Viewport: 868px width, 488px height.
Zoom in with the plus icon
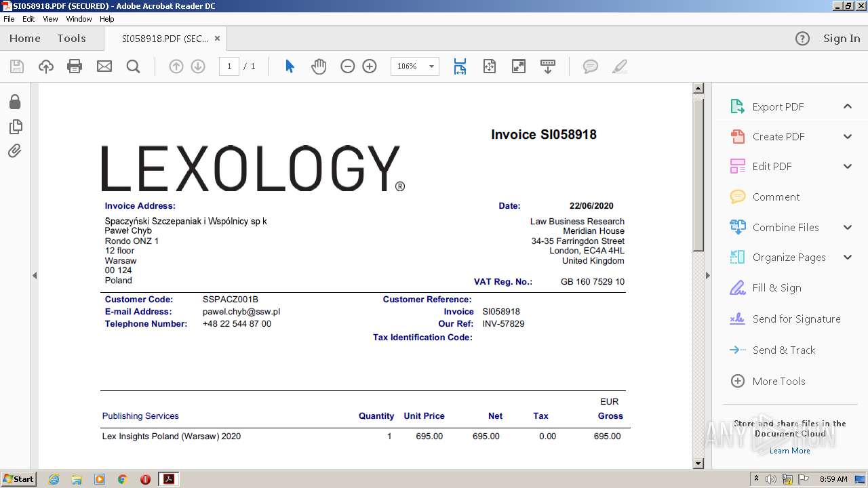coord(370,66)
